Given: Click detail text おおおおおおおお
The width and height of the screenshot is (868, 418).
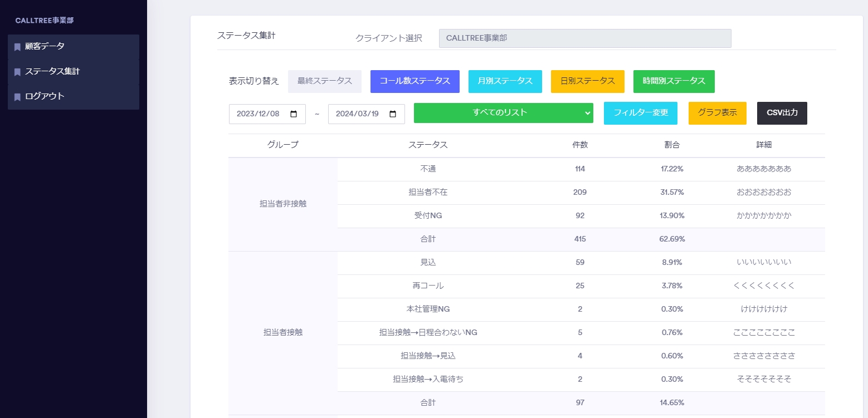Looking at the screenshot, I should tap(764, 193).
